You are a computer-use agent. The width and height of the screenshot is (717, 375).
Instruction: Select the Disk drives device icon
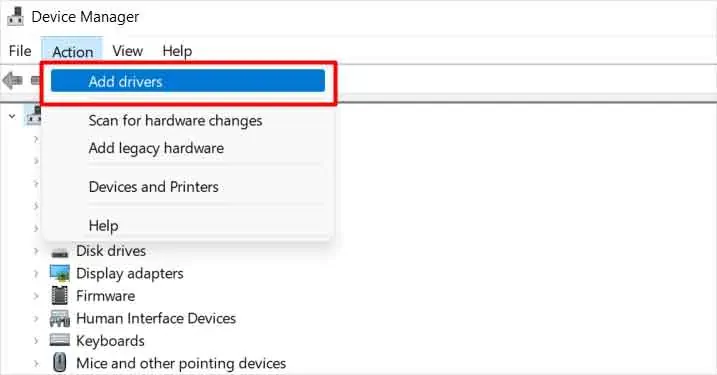pyautogui.click(x=59, y=252)
